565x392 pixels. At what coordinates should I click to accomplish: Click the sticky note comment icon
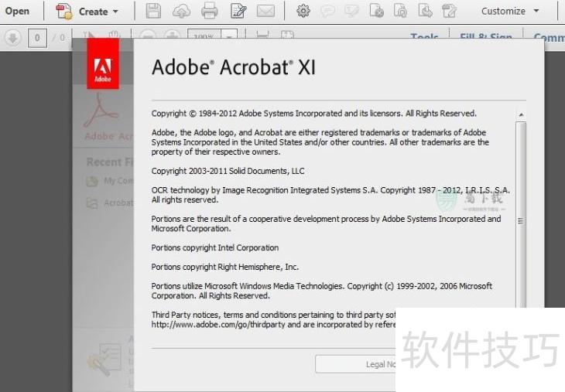coord(327,12)
